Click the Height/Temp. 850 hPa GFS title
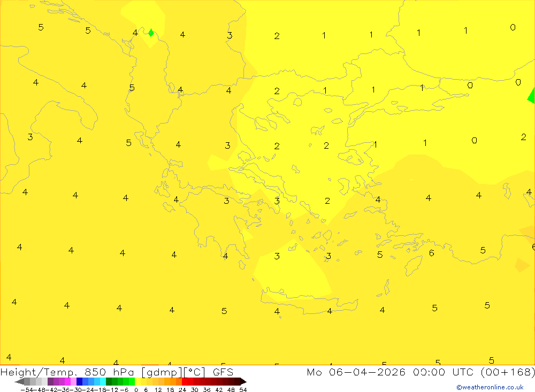The width and height of the screenshot is (535, 392). (117, 372)
